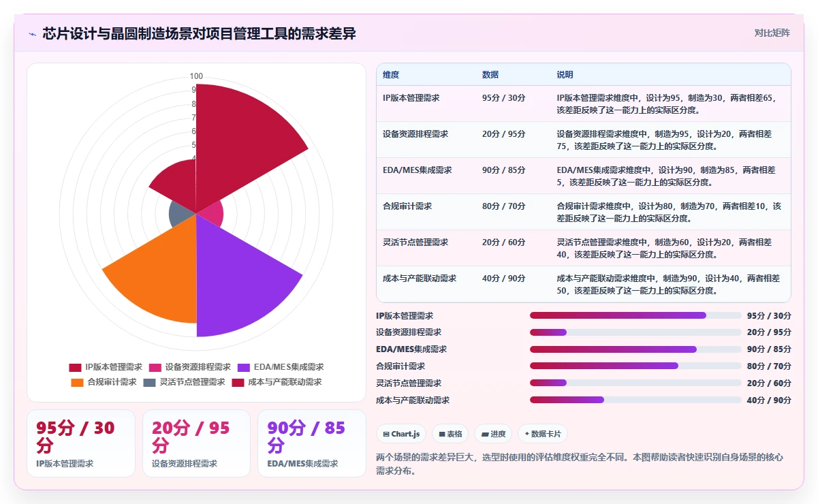Click the 80分 / 70分 value beside its progress bar
The width and height of the screenshot is (818, 504).
click(769, 366)
